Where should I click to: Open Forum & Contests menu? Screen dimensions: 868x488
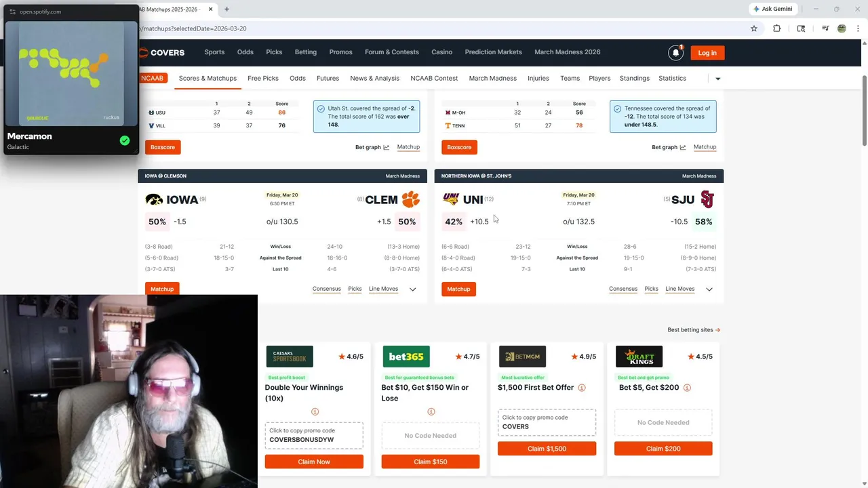pos(392,52)
